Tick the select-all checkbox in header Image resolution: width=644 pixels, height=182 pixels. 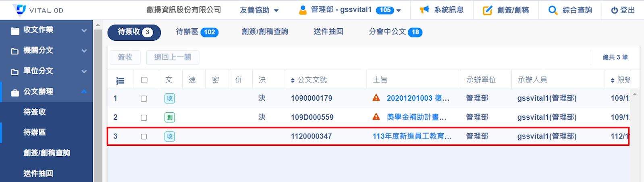click(144, 80)
